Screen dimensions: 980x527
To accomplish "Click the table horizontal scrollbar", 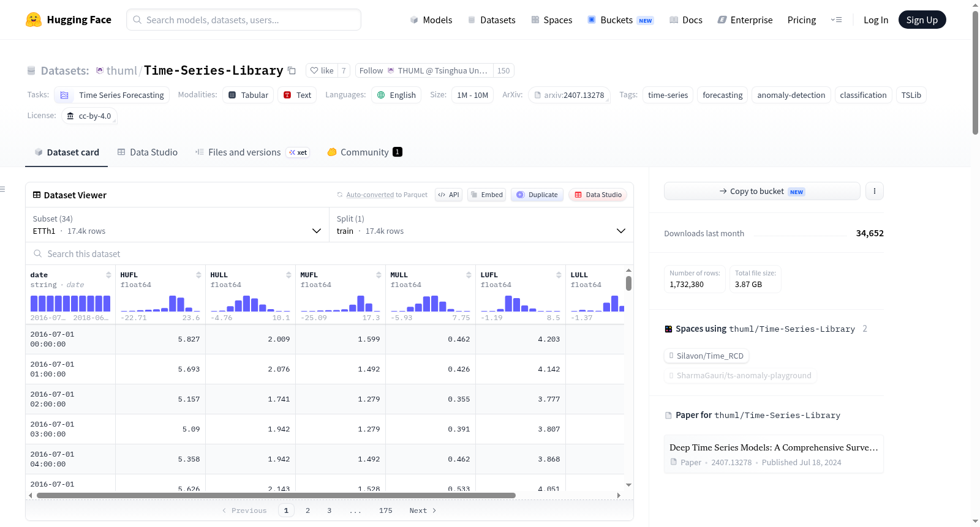I will point(276,495).
